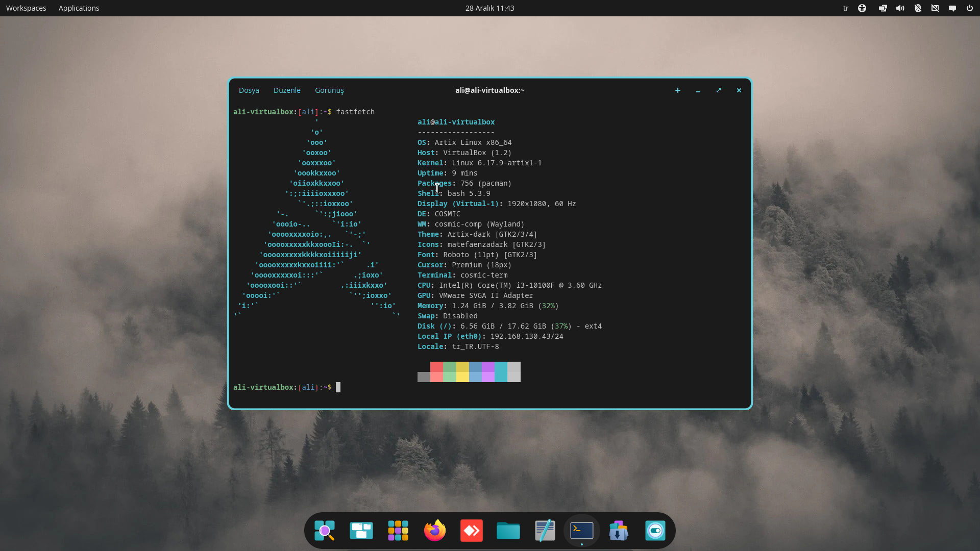Open the Settings toggle icon in dock
980x551 pixels.
[655, 531]
